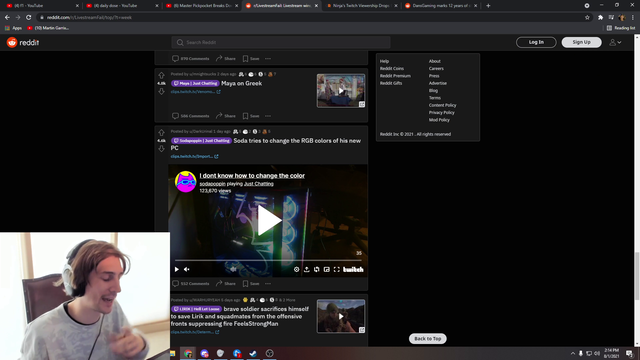Toggle theatre mode in Twitch player
The height and width of the screenshot is (360, 640).
point(327,269)
